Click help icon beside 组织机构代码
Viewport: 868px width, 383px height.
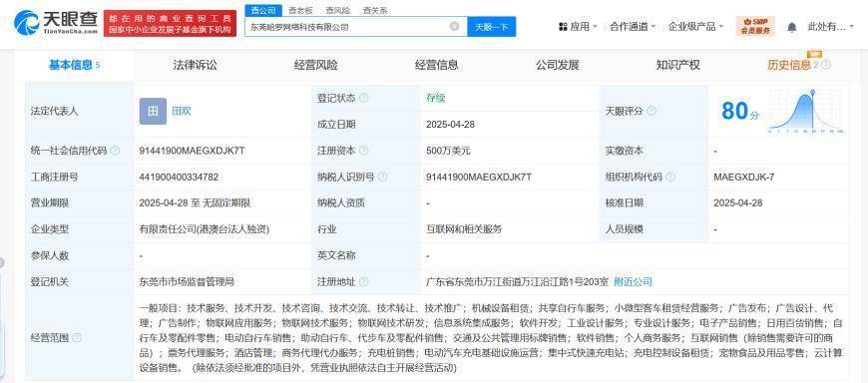(670, 178)
